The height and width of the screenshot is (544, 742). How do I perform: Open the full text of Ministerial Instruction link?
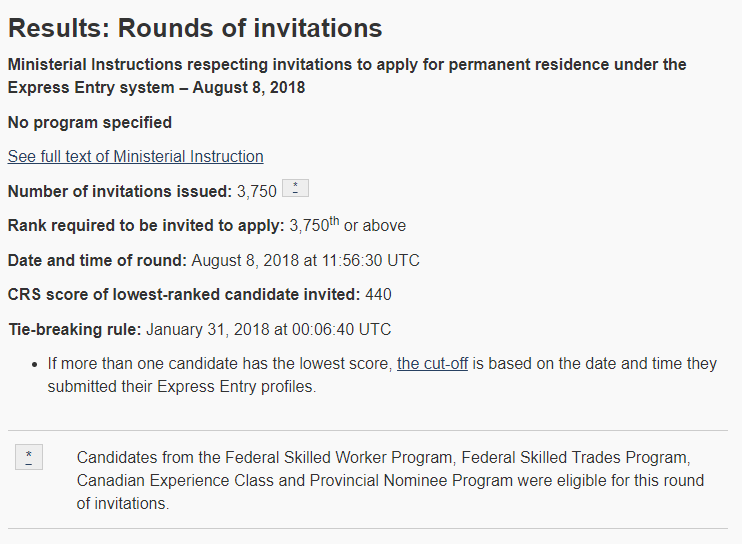tap(135, 157)
